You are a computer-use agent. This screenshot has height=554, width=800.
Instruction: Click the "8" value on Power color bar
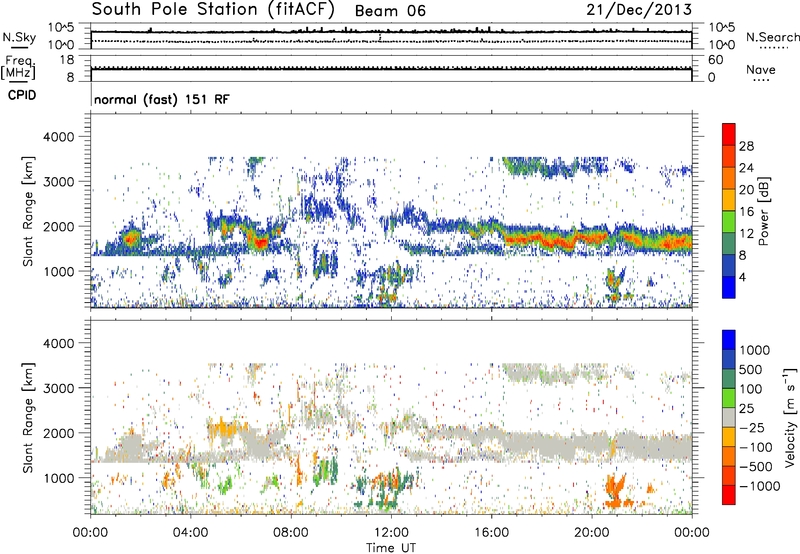[x=742, y=255]
